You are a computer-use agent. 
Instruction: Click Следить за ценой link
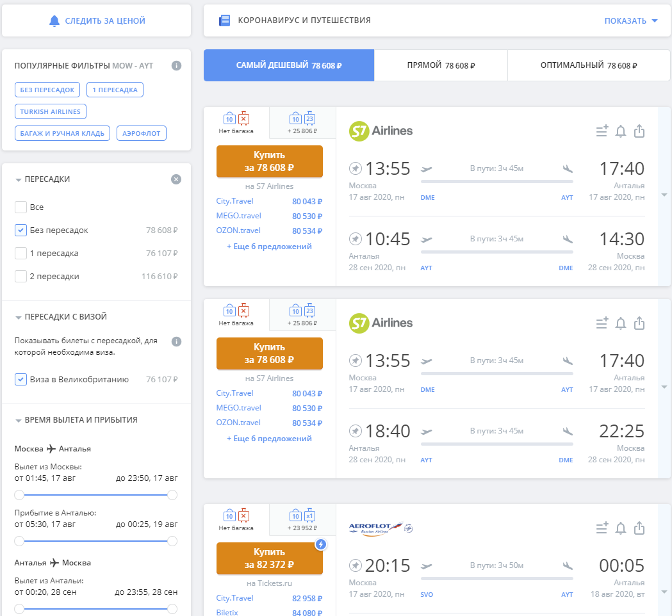105,20
